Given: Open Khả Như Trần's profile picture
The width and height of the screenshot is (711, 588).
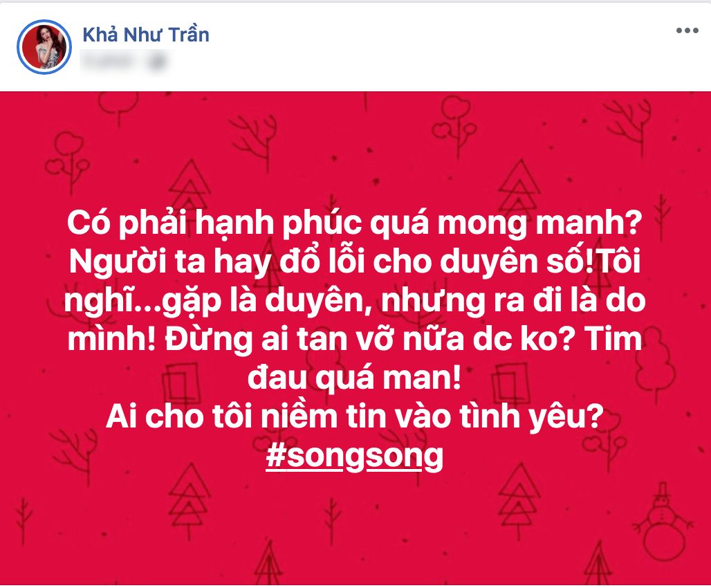Looking at the screenshot, I should [x=44, y=47].
